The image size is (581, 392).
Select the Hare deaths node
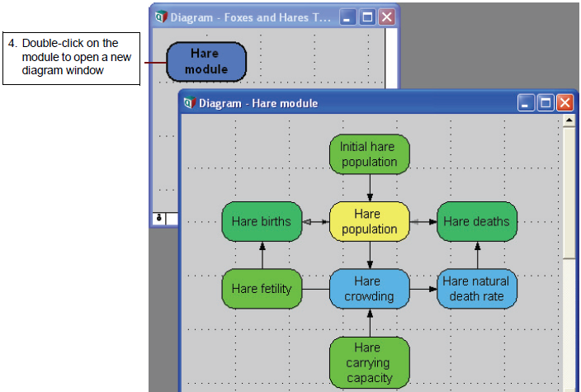[477, 221]
